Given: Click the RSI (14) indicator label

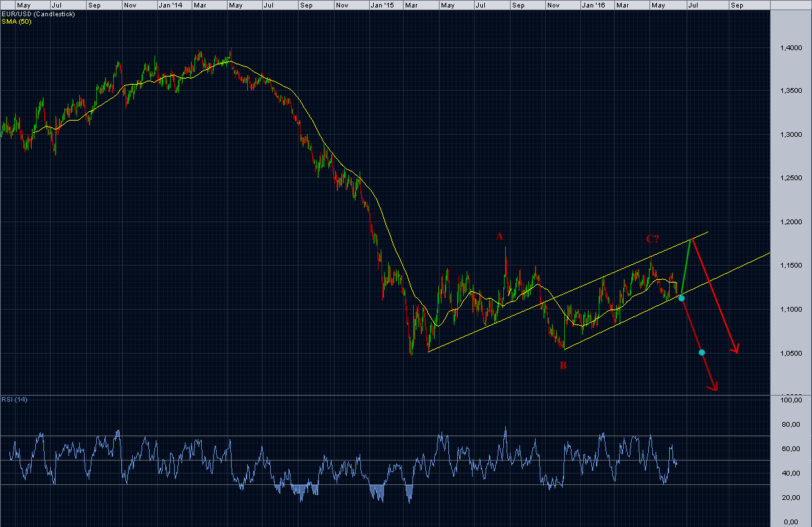Looking at the screenshot, I should 14,400.
